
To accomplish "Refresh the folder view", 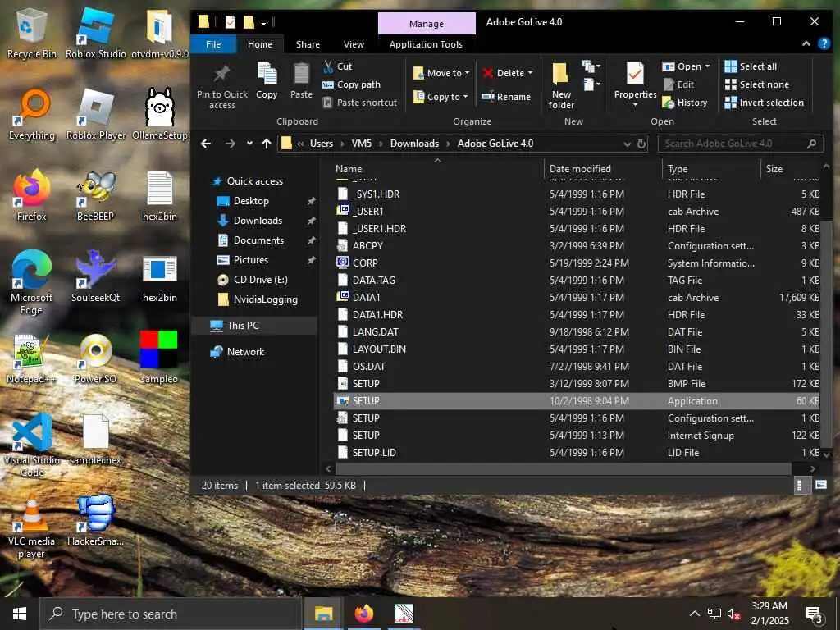I will (x=641, y=144).
